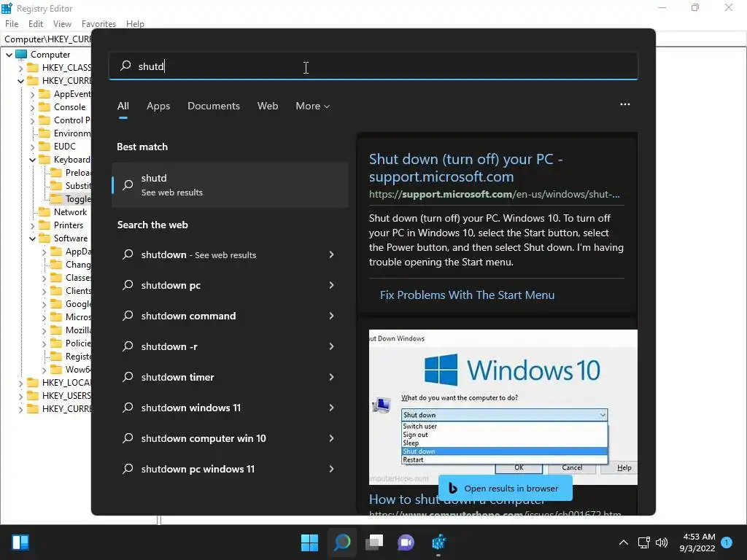Screen dimensions: 747x560
Task: Click the Search icon on the taskbar
Action: pyautogui.click(x=342, y=542)
